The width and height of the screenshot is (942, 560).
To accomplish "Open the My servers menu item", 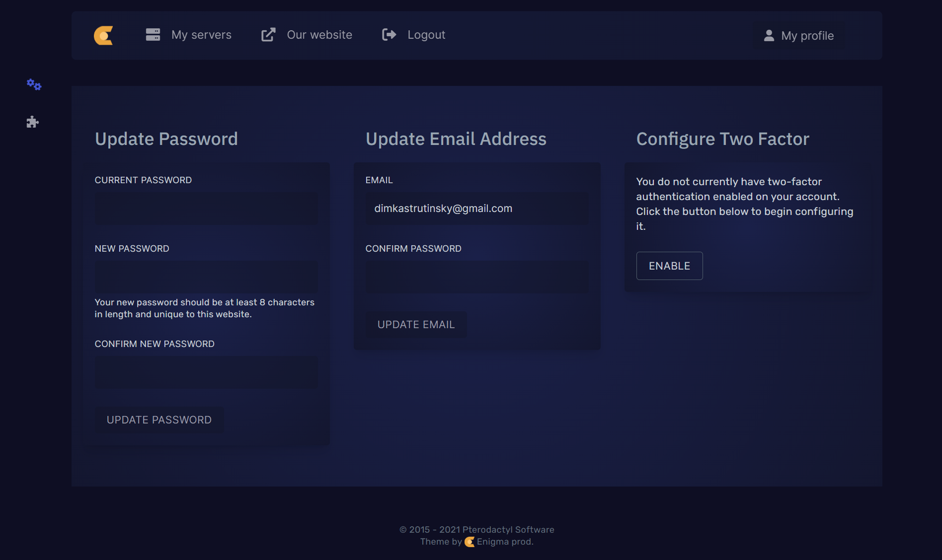I will (201, 35).
